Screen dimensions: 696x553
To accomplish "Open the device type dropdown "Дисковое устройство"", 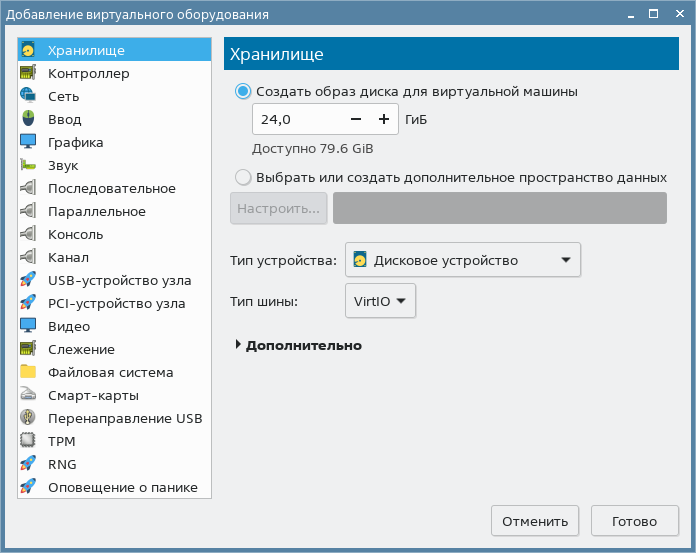I will (463, 261).
